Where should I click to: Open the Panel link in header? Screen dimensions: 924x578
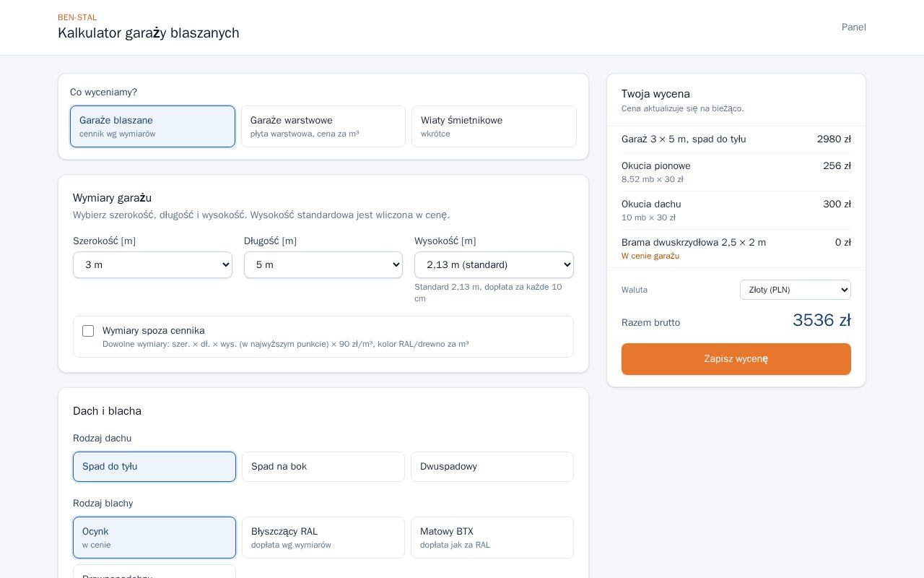coord(854,27)
